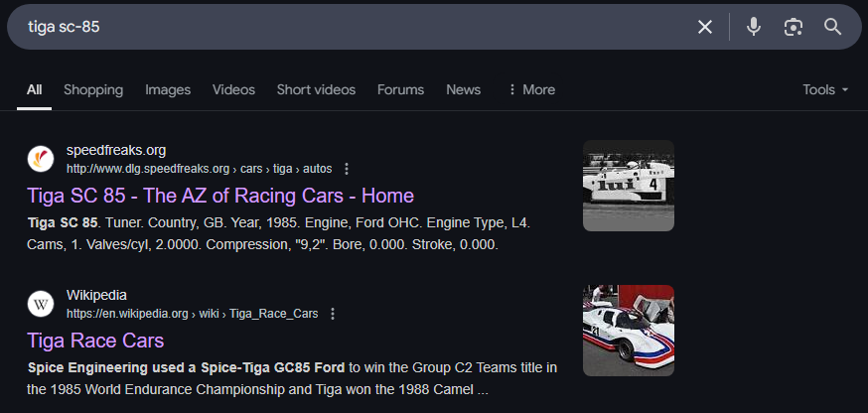Switch to the Shopping tab
This screenshot has width=868, height=413.
coord(93,89)
